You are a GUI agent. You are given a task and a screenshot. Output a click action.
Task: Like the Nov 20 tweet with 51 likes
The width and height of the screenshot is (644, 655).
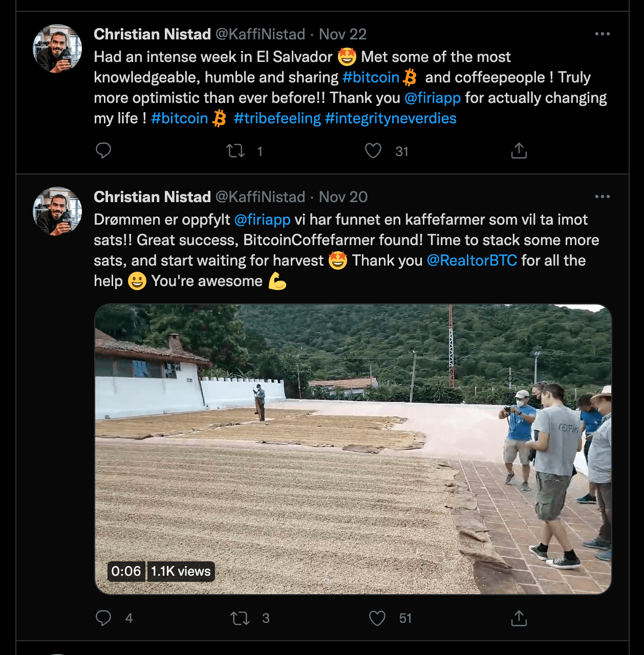coord(377,618)
